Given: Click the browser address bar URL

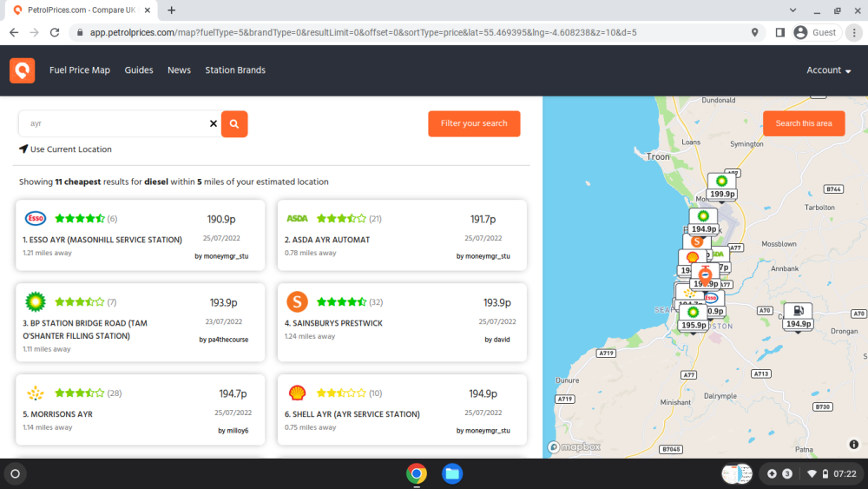Looking at the screenshot, I should (x=363, y=33).
